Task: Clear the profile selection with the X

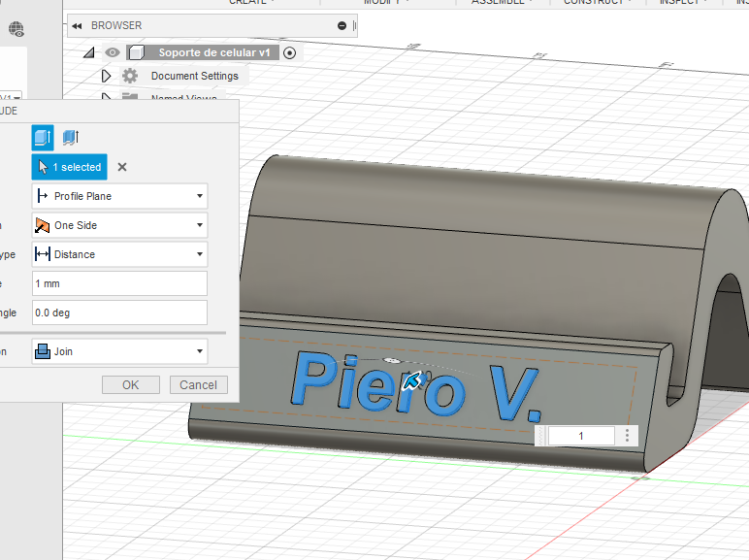Action: pyautogui.click(x=122, y=167)
